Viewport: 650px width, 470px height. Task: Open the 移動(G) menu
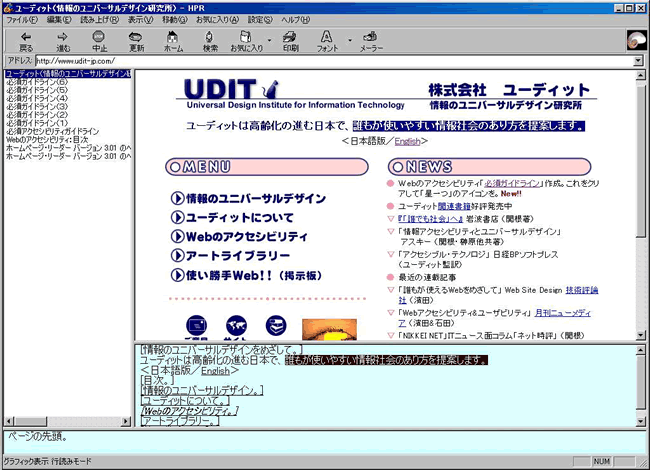pyautogui.click(x=175, y=19)
